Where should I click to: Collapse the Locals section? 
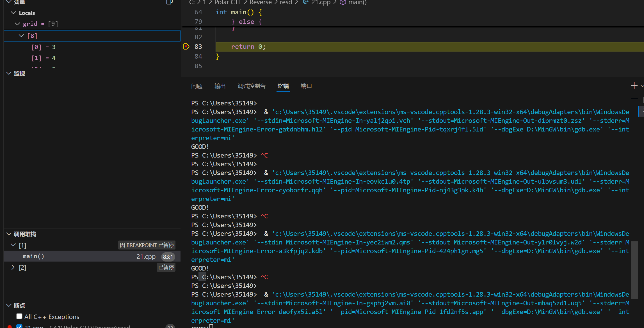point(13,13)
